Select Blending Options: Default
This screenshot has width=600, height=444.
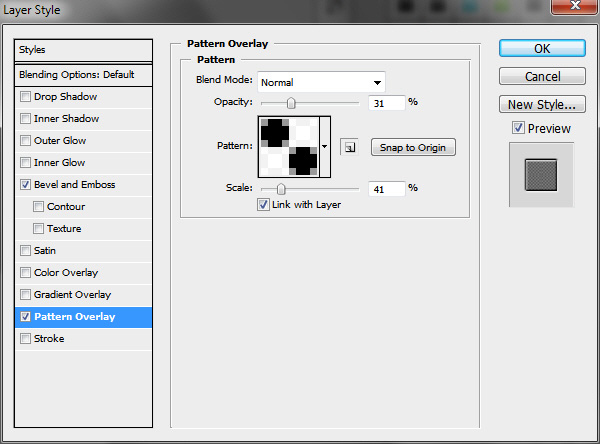point(83,75)
